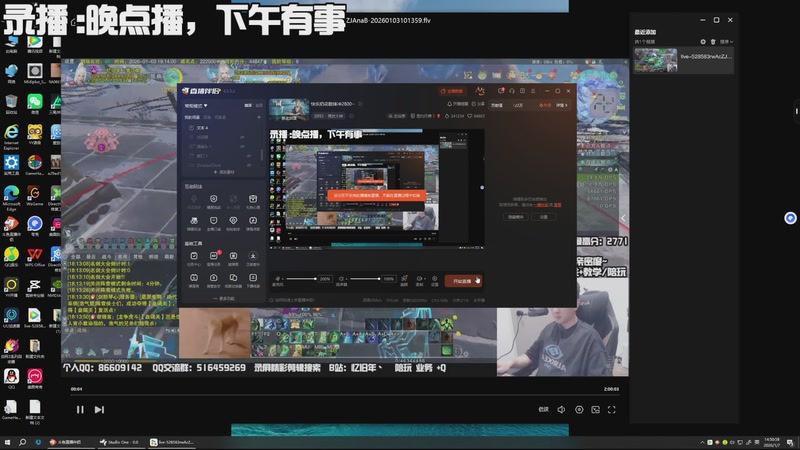Mute the player volume icon
800x450 pixels.
[x=561, y=410]
